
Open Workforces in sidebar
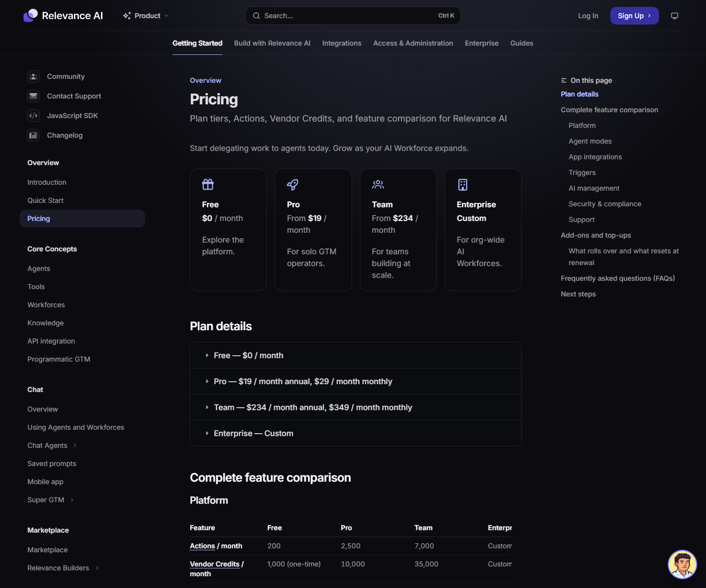tap(82, 305)
